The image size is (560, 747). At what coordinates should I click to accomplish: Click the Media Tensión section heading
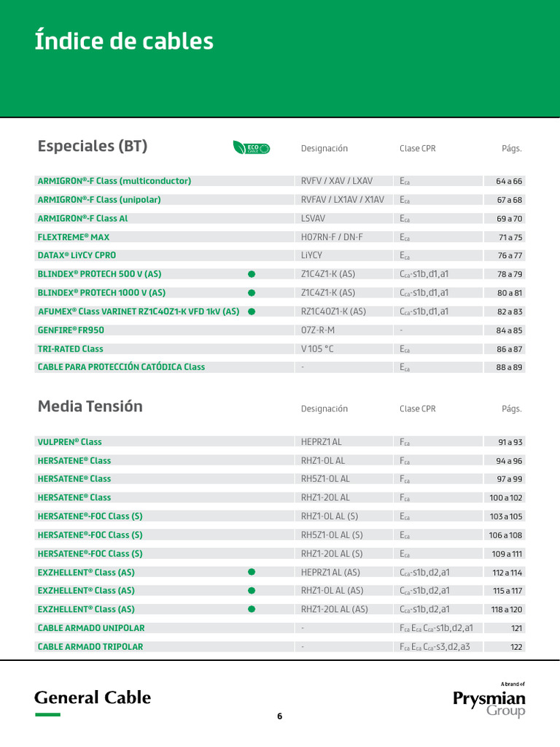(x=90, y=406)
